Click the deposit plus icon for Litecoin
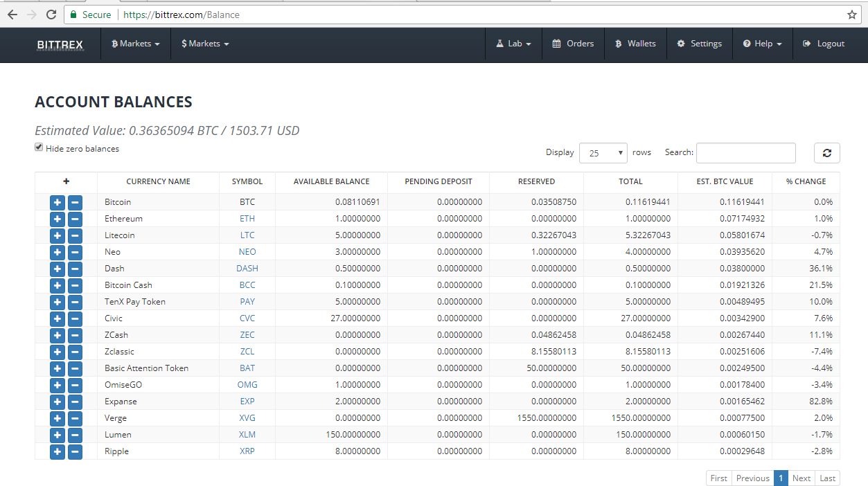The height and width of the screenshot is (486, 868). click(57, 235)
